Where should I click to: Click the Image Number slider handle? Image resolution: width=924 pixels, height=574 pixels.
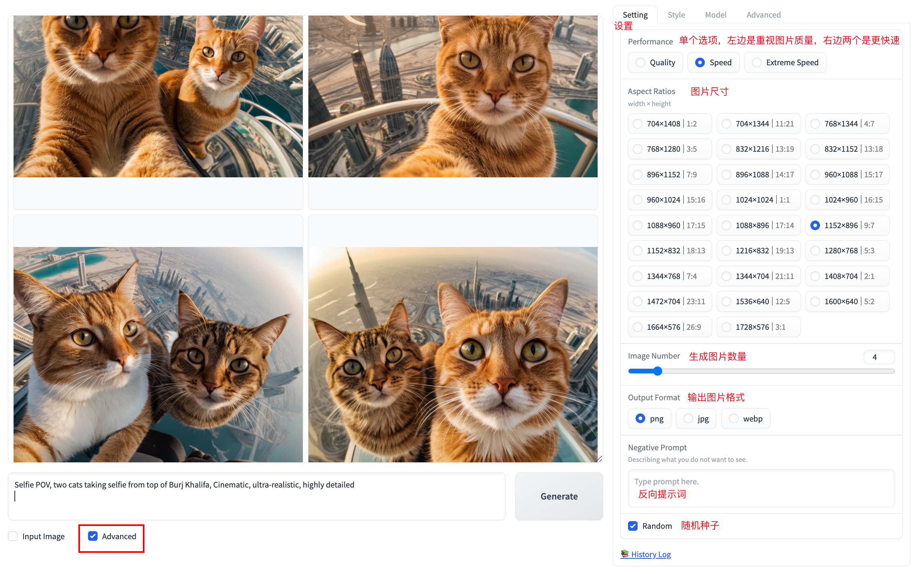click(x=658, y=371)
